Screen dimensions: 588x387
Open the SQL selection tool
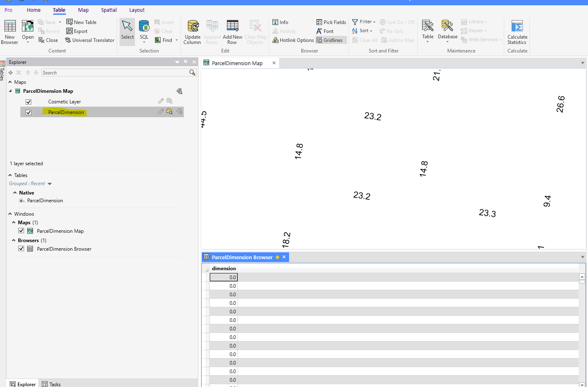[x=144, y=27]
